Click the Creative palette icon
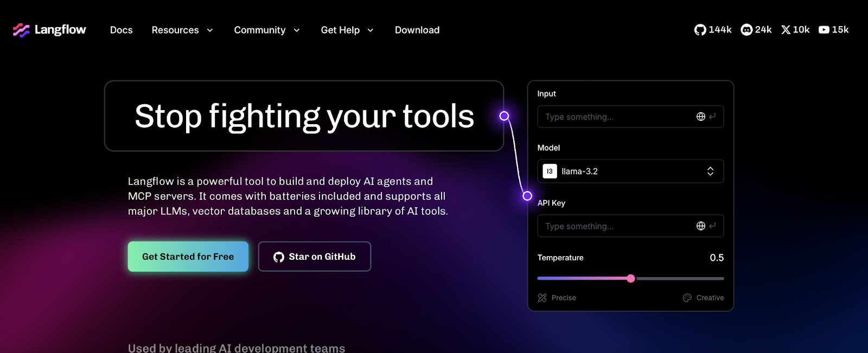Image resolution: width=868 pixels, height=353 pixels. [687, 298]
